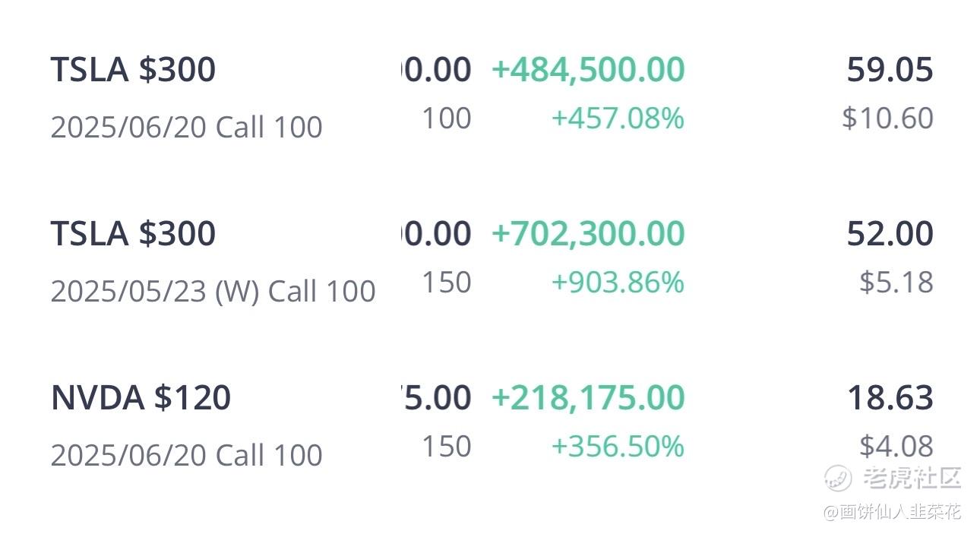Click the 52.00 current price
This screenshot has height=534, width=980.
(x=890, y=234)
